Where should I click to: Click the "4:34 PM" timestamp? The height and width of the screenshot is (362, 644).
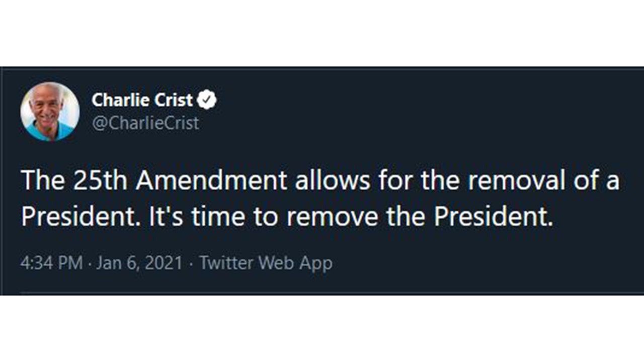click(x=51, y=263)
